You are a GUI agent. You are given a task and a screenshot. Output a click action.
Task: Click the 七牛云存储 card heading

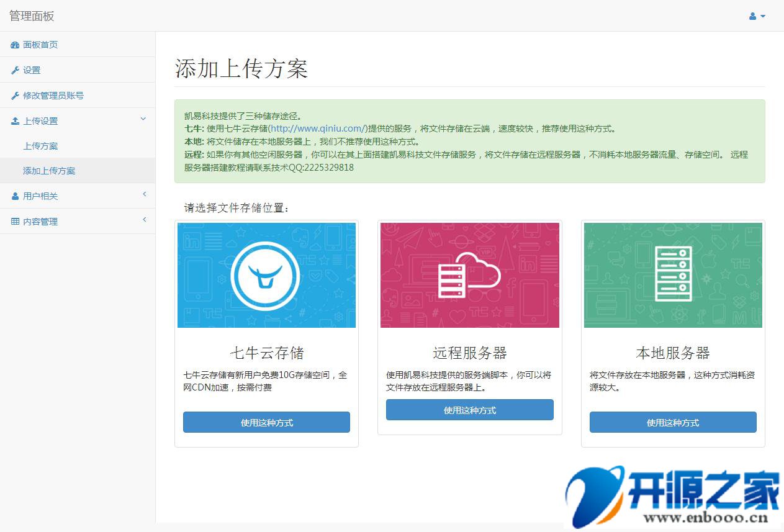click(266, 353)
